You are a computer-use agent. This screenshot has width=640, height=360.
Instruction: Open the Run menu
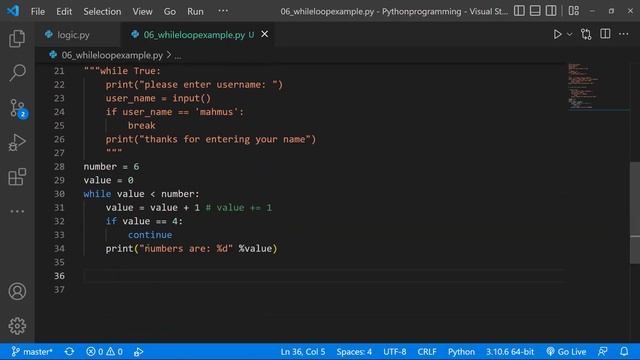click(x=195, y=11)
